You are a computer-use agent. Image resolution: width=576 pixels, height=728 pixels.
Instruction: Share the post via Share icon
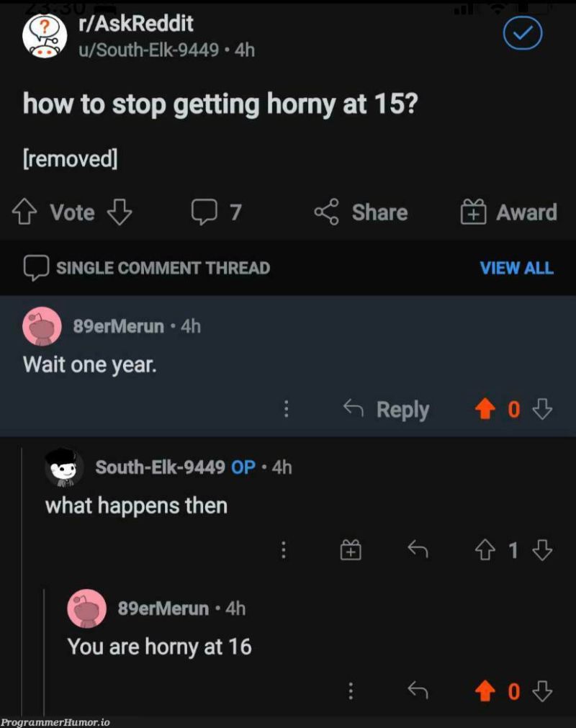click(x=326, y=212)
